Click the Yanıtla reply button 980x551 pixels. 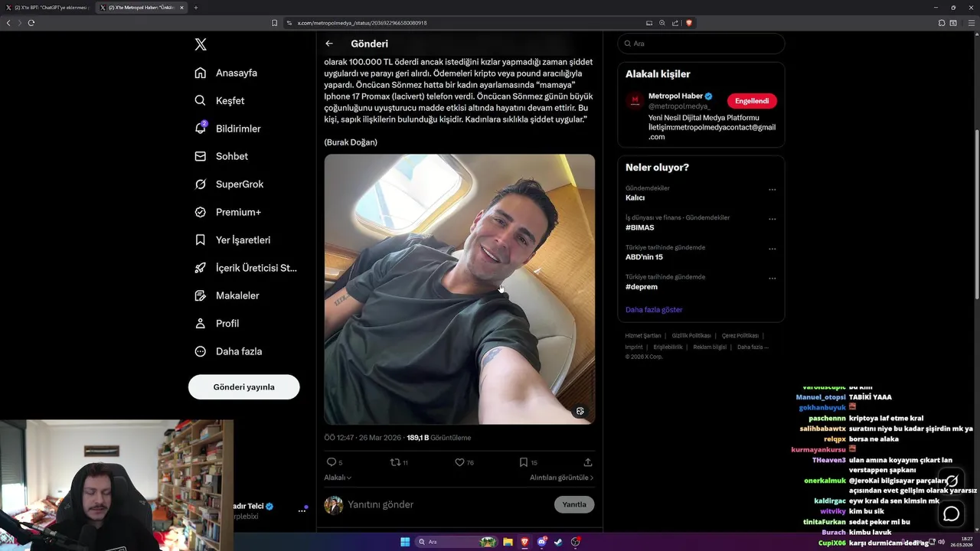click(x=574, y=504)
